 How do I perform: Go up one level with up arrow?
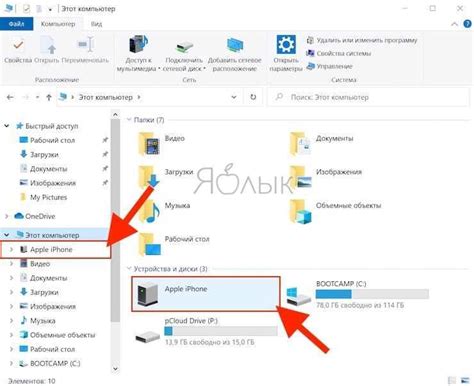49,97
